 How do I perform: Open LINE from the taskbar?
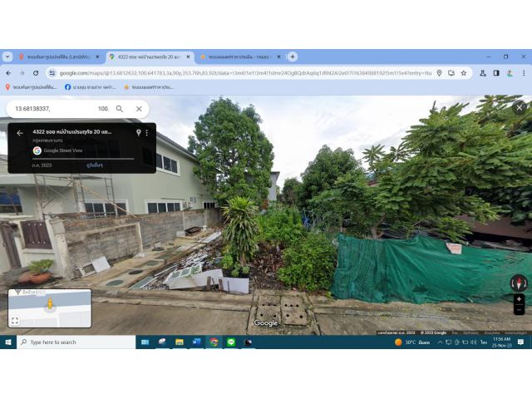pos(231,342)
